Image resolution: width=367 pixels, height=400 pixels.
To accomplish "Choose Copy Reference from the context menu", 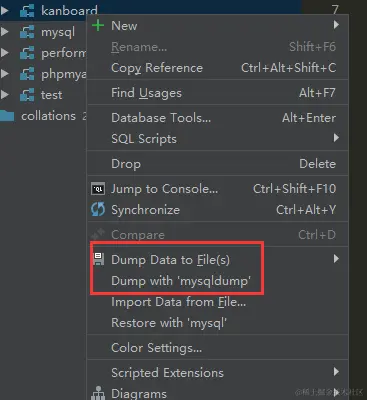I will (x=218, y=68).
